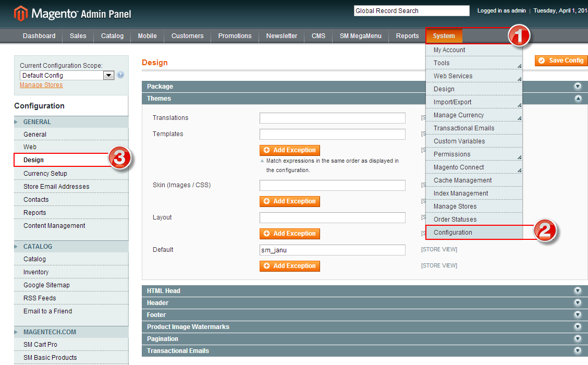Open the Newsletter menu
Screen dimensions: 588x365
click(x=281, y=36)
